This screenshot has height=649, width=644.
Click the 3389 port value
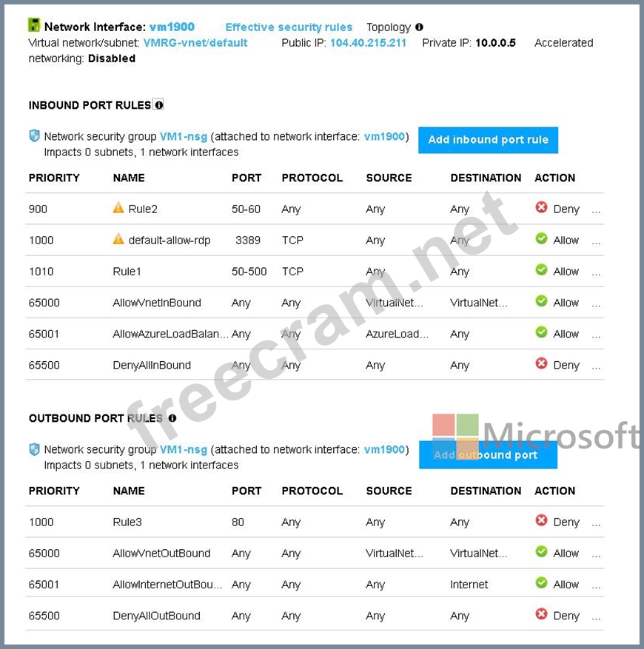tap(248, 241)
